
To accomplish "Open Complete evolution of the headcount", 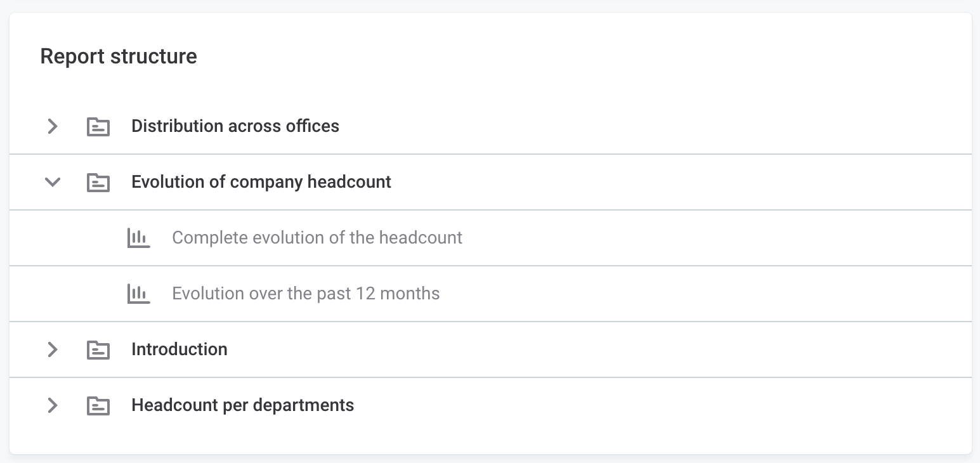I will coord(317,238).
